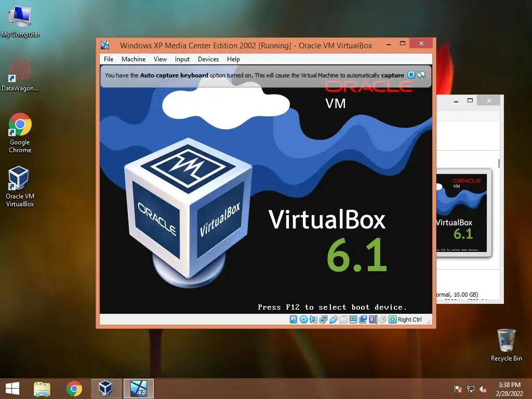This screenshot has height=399, width=532.
Task: Click the VM preview thumbnail in Manager window
Action: (x=463, y=213)
